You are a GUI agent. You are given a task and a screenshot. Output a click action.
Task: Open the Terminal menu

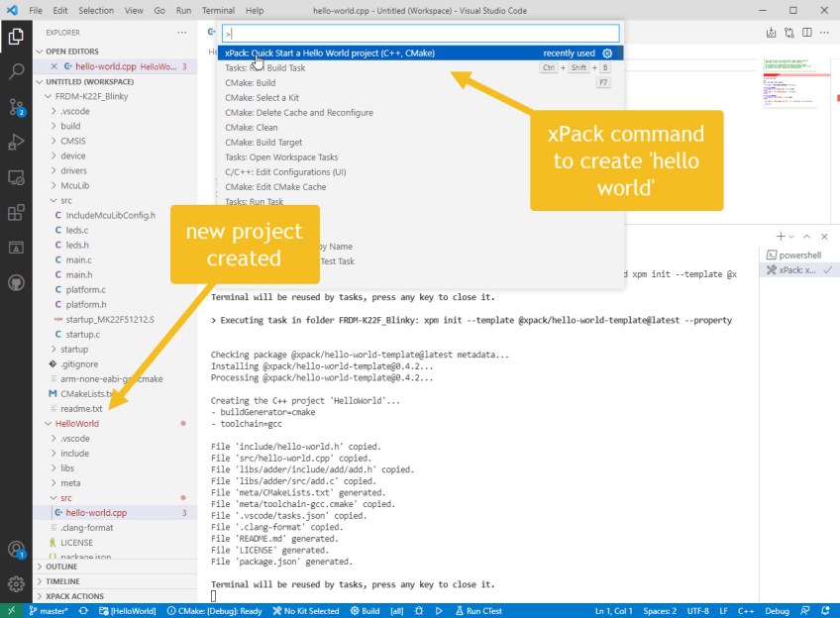point(217,10)
